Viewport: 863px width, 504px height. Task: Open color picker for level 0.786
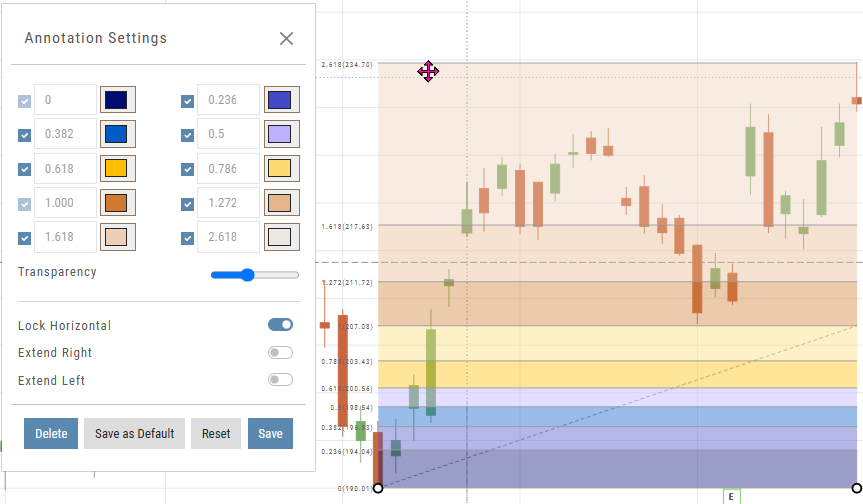click(281, 168)
